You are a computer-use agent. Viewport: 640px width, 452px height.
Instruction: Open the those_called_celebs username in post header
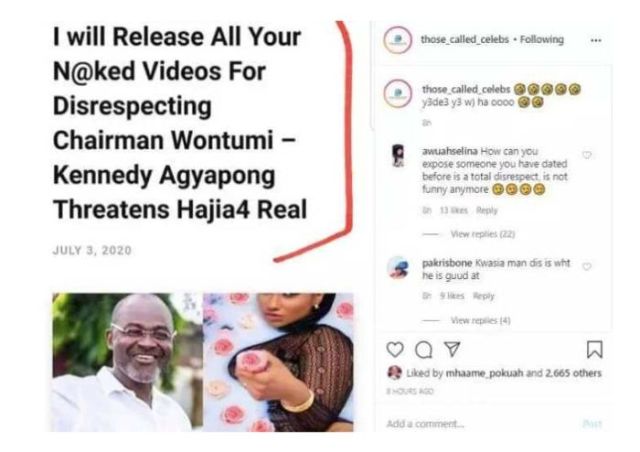point(465,40)
